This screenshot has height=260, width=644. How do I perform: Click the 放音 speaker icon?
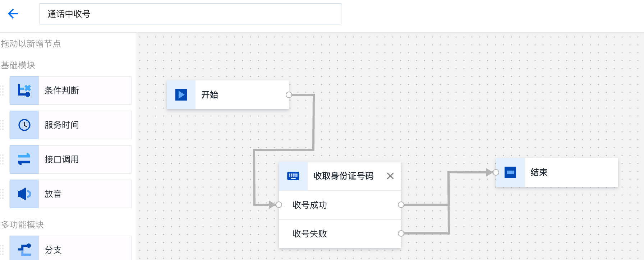tap(24, 194)
